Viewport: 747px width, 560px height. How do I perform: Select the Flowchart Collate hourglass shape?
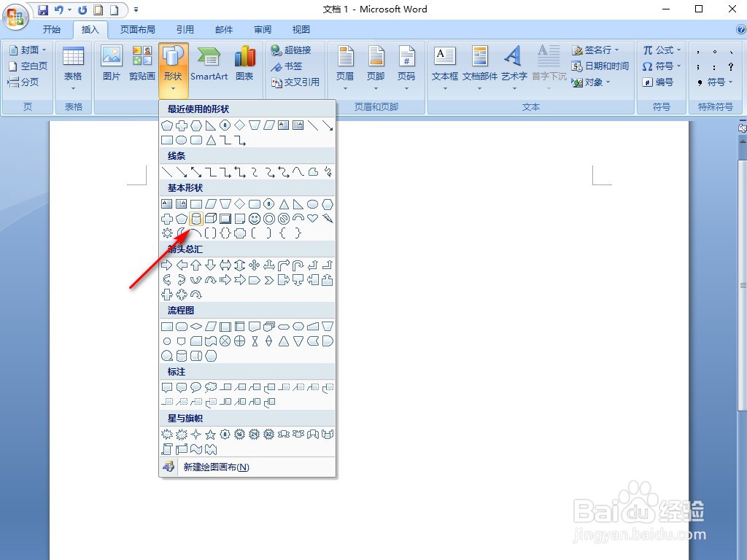point(255,341)
